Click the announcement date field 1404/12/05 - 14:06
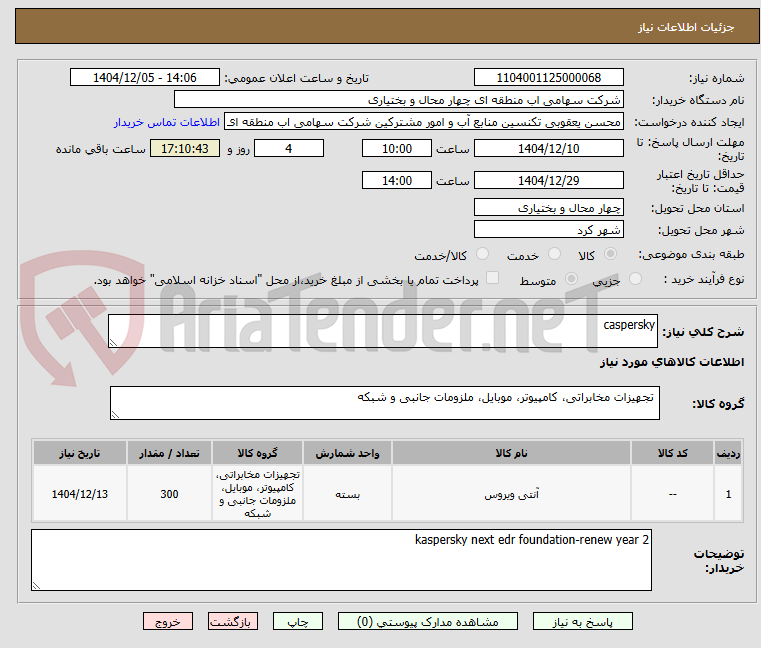Screen dimensions: 761x648 145,77
